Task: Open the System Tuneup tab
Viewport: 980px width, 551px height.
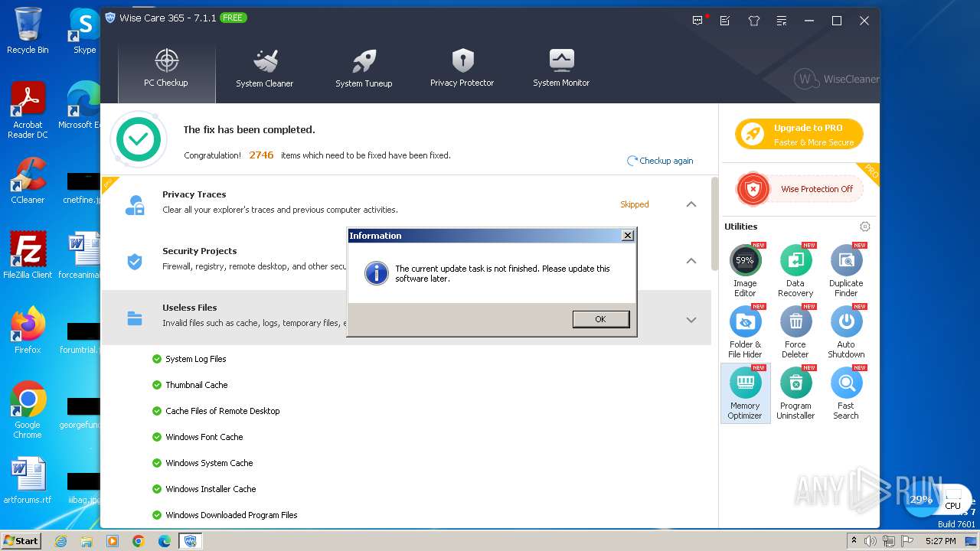Action: click(x=364, y=69)
